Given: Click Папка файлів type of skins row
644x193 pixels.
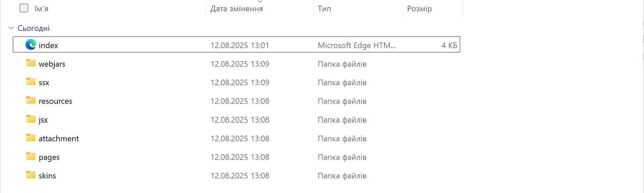Looking at the screenshot, I should (342, 176).
